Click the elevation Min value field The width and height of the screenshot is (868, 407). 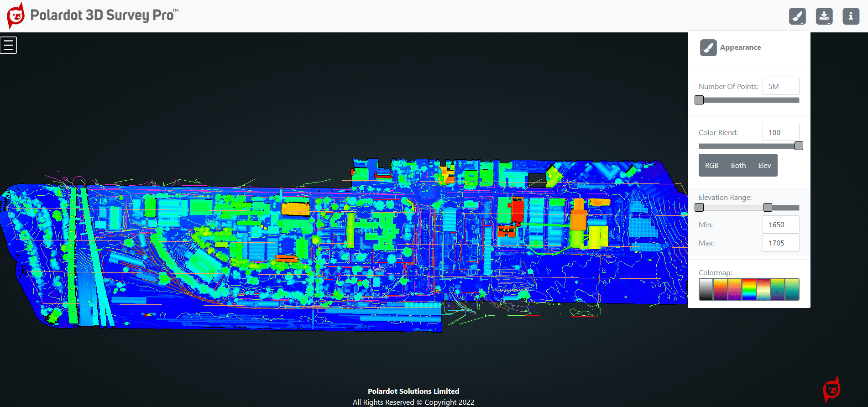click(x=780, y=224)
